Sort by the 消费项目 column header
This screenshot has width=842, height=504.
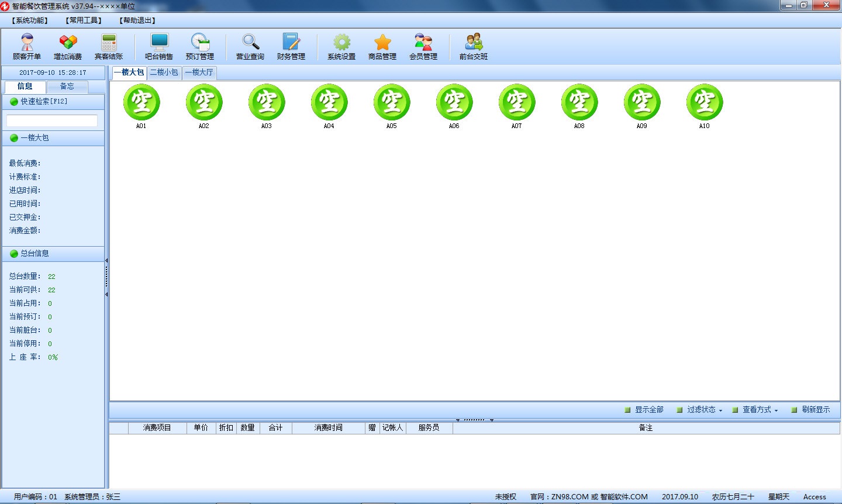coord(157,428)
